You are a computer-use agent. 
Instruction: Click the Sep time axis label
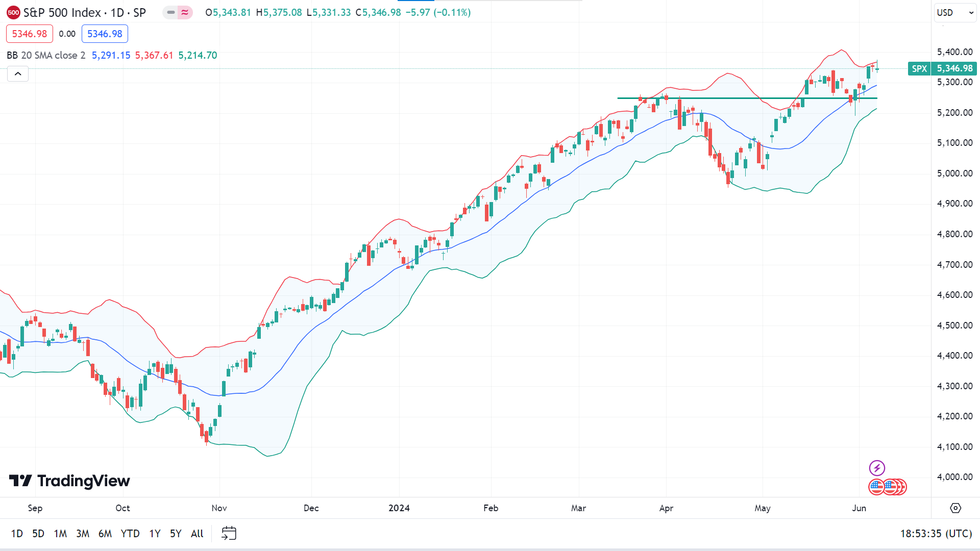tap(35, 508)
